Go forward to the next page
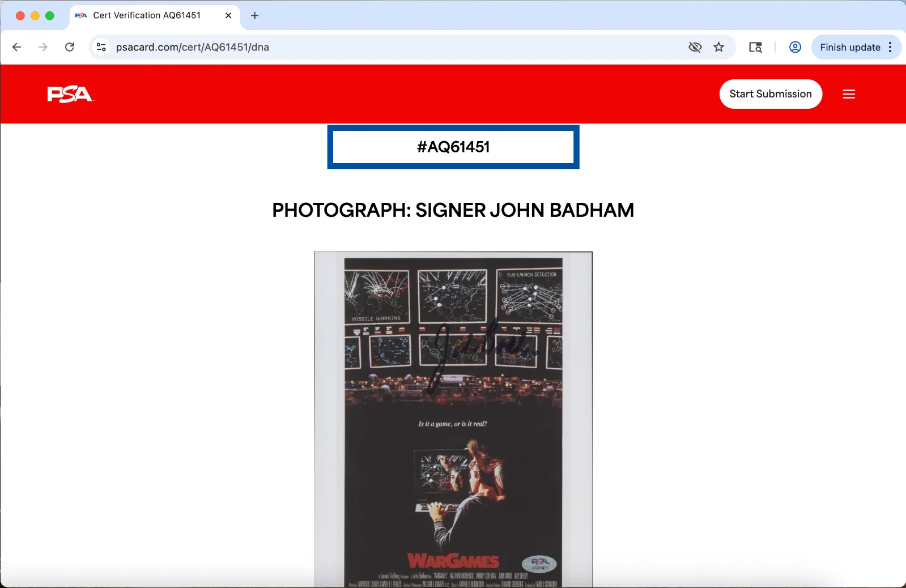This screenshot has height=588, width=906. (x=43, y=47)
